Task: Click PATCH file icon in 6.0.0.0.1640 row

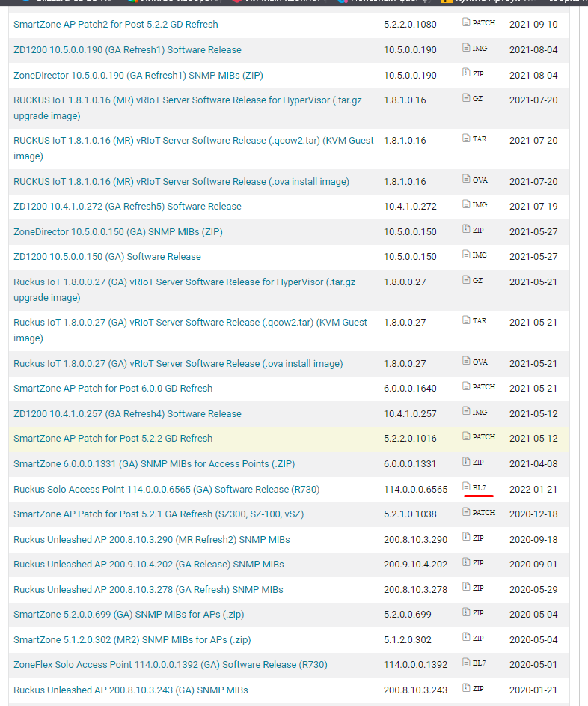Action: tap(466, 386)
